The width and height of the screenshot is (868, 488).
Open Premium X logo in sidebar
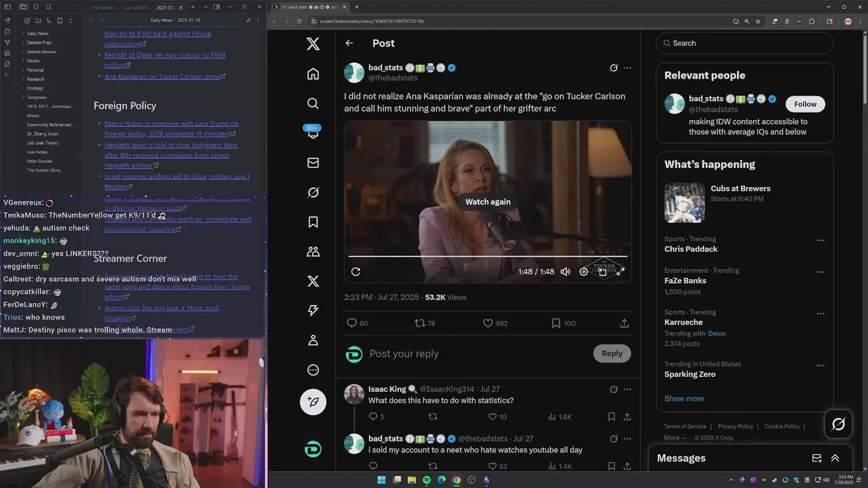[313, 281]
